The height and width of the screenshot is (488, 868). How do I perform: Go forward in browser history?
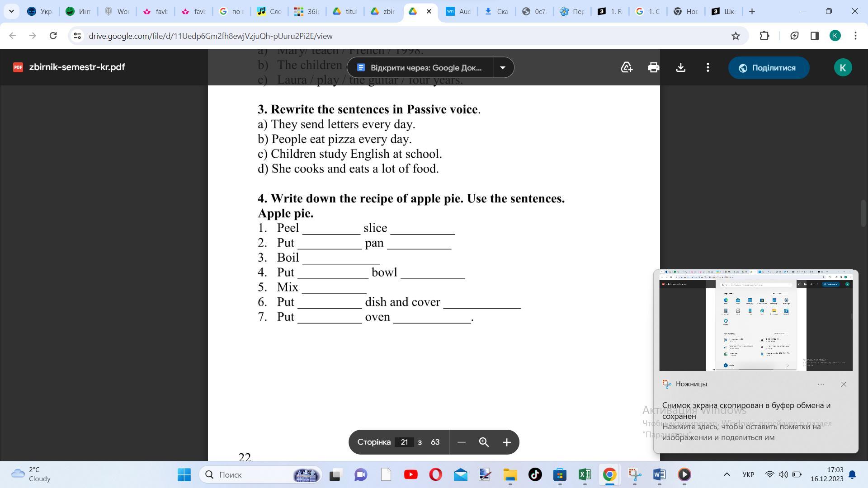coord(33,36)
